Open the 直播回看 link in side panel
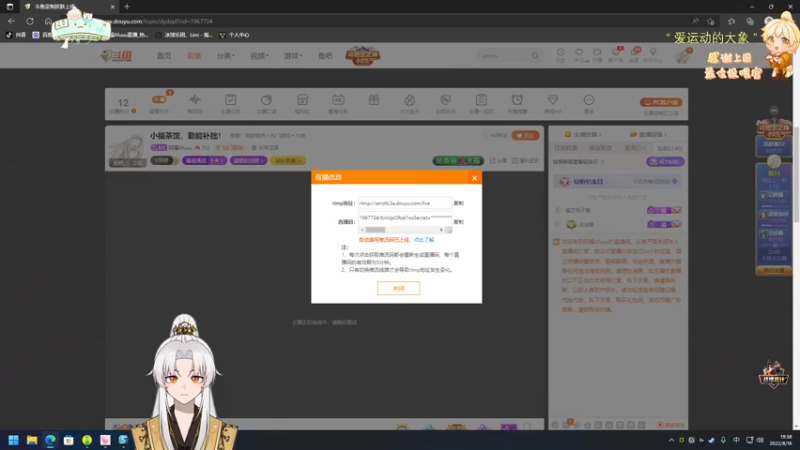The image size is (800, 450). (x=648, y=134)
